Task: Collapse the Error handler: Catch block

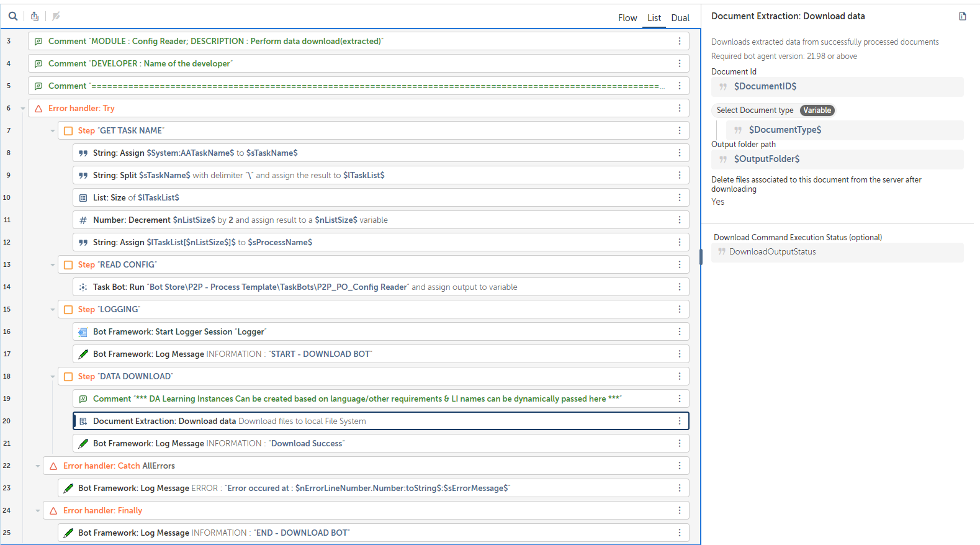Action: [x=38, y=466]
